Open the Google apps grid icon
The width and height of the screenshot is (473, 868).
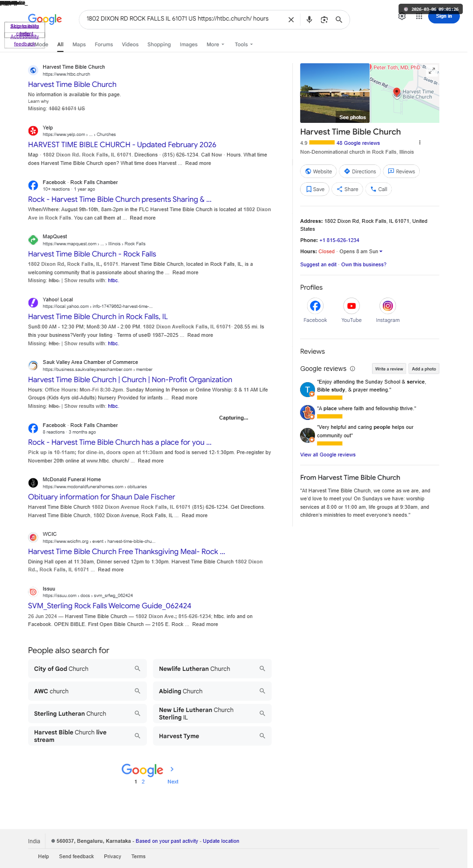tap(419, 16)
